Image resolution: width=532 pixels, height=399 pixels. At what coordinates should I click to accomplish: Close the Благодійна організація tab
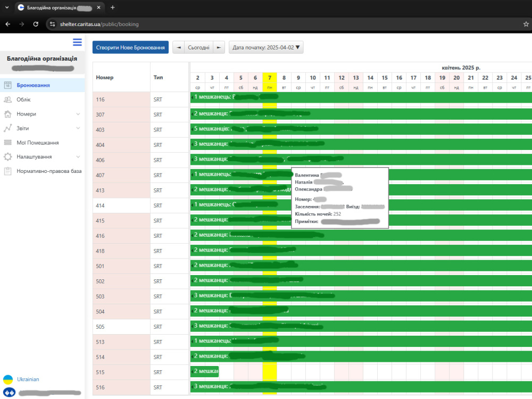coord(99,7)
